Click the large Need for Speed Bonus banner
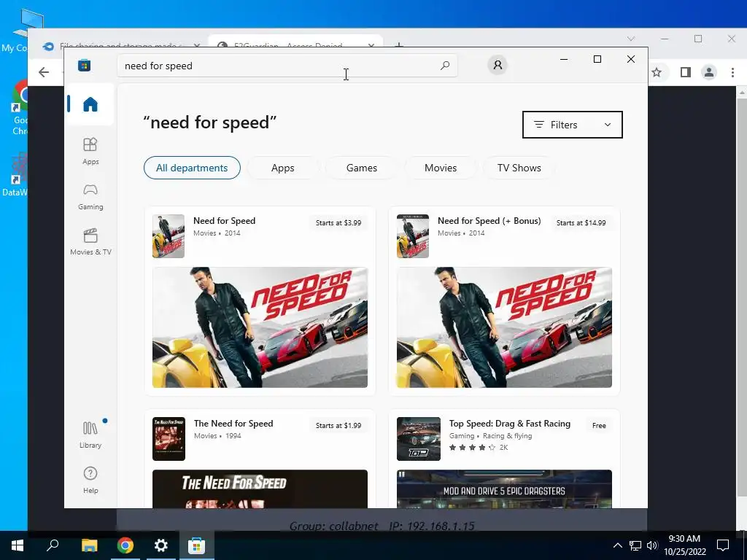The image size is (747, 560). click(504, 327)
